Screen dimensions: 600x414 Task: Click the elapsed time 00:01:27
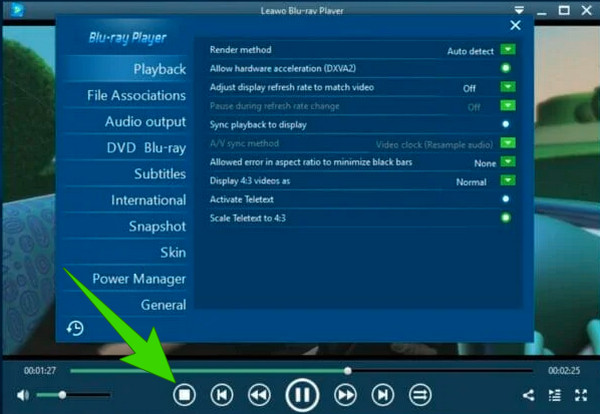point(40,370)
